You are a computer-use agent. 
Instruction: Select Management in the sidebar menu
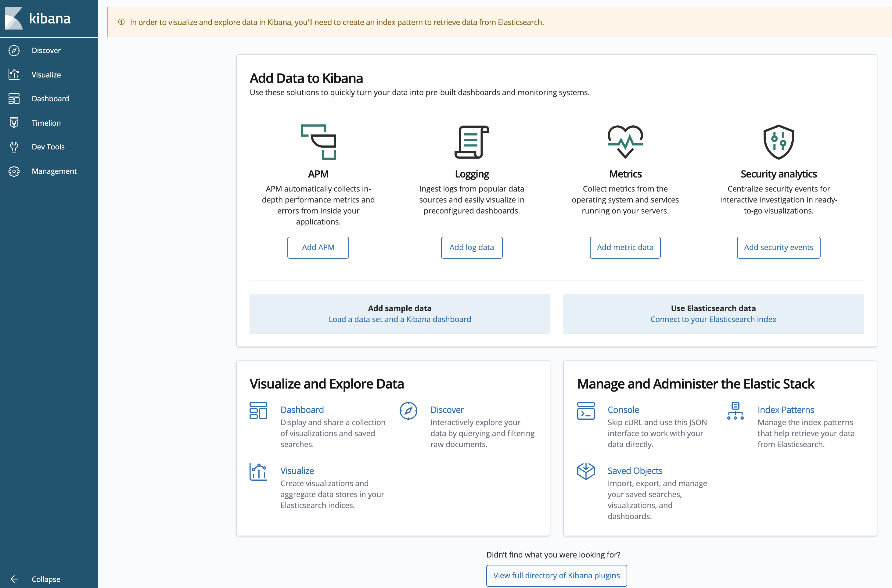pyautogui.click(x=54, y=171)
